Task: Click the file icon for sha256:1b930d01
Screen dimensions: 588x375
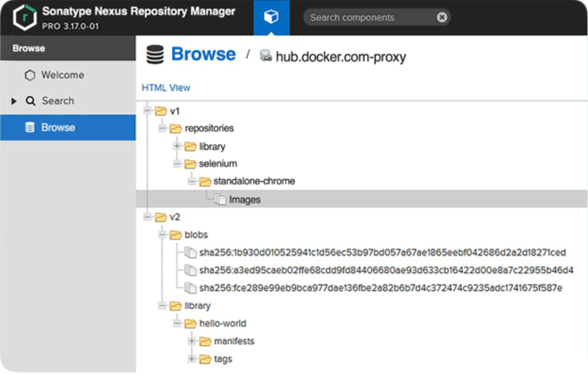Action: tap(190, 252)
